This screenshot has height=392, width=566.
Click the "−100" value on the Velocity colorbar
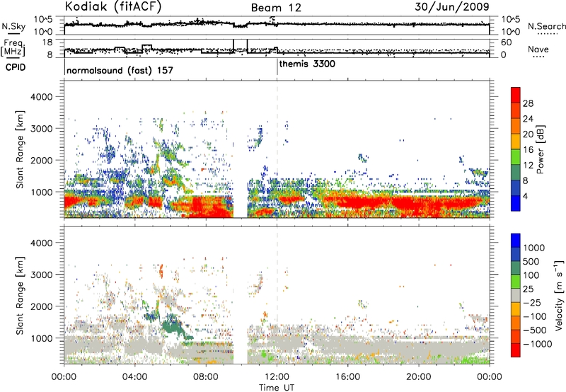(535, 316)
